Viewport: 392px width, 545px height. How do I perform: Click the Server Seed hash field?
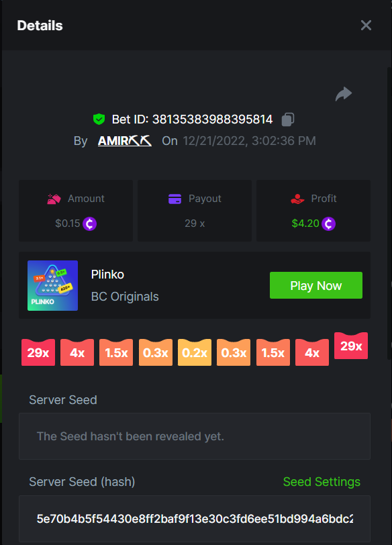(195, 519)
